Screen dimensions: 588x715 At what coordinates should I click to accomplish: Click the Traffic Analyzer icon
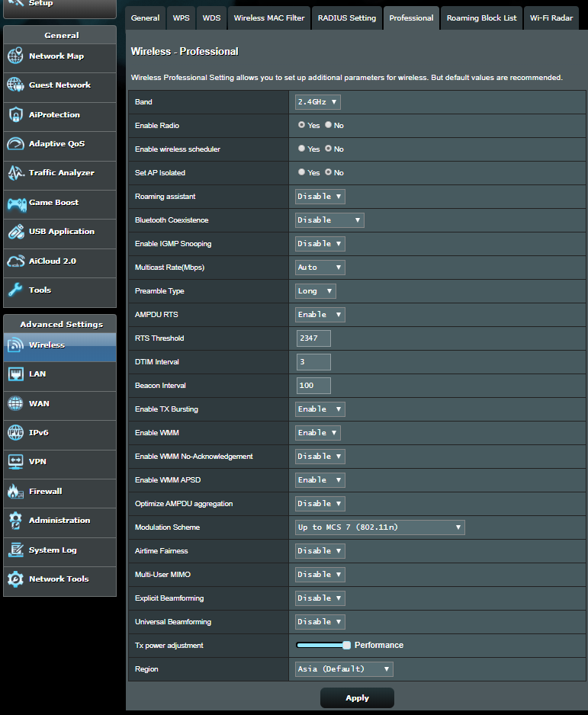pos(15,173)
